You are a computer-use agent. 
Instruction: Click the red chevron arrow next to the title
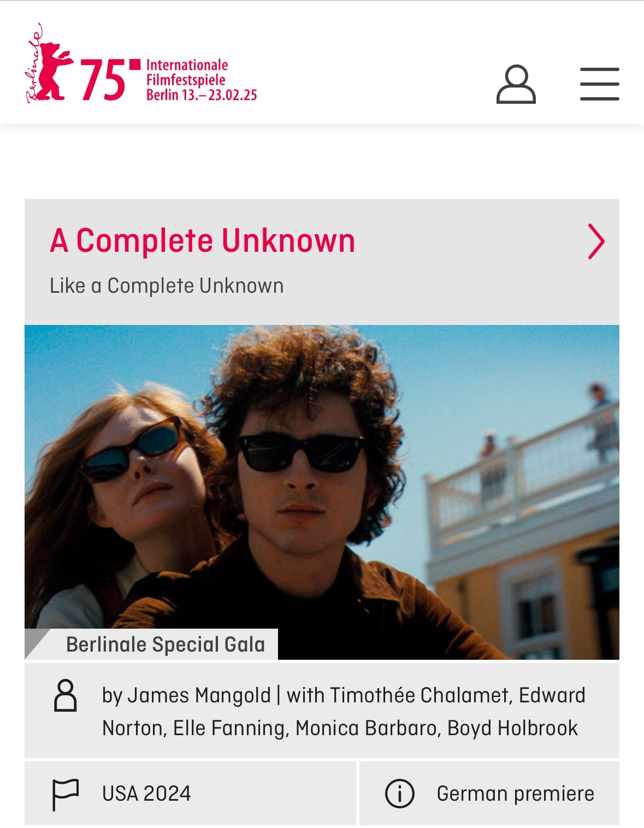(x=596, y=241)
